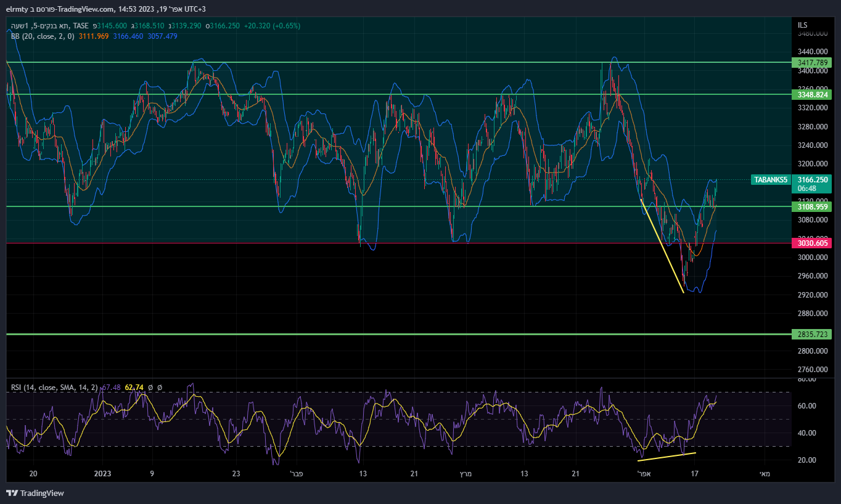Screen dimensions: 841x504
Task: Open the ILS currency selector on price axis
Action: 802,25
